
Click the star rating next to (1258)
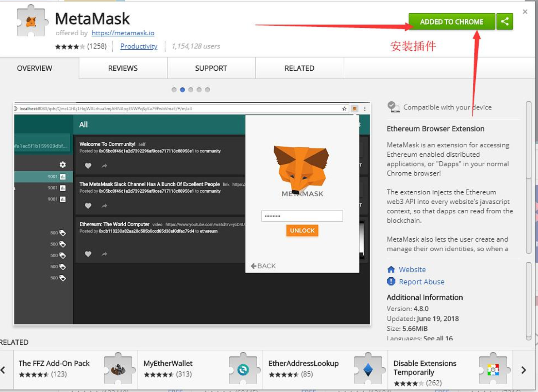pyautogui.click(x=70, y=46)
